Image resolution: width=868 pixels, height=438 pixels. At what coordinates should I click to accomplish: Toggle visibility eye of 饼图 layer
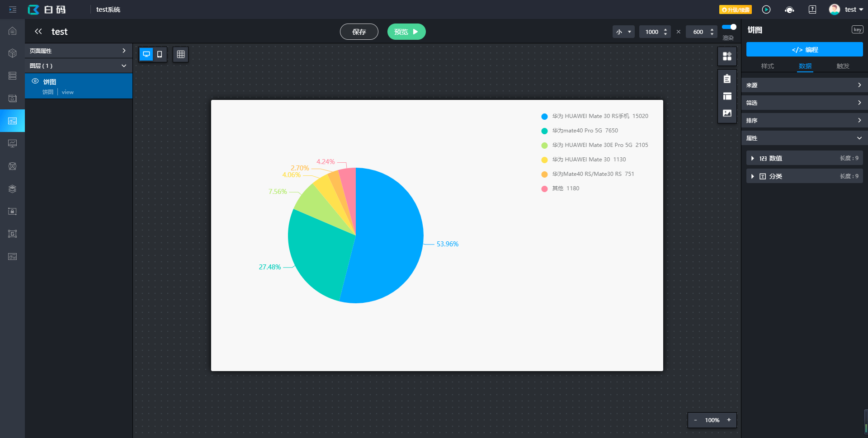click(x=35, y=81)
